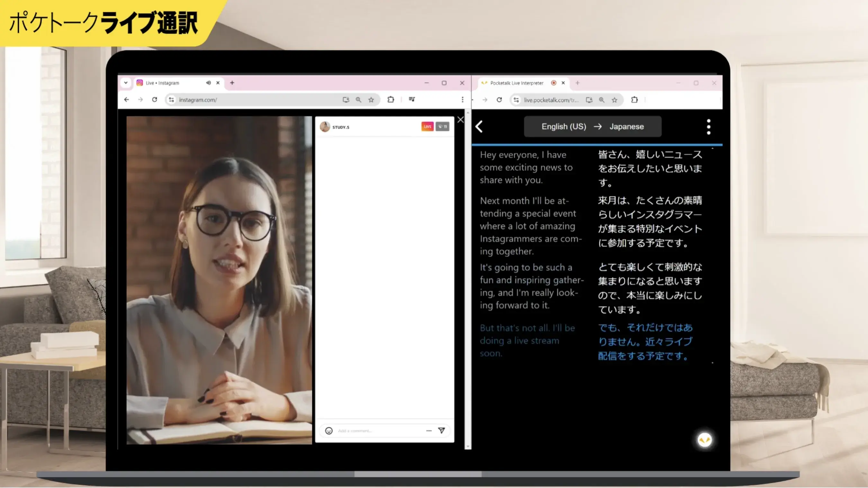Image resolution: width=868 pixels, height=488 pixels.
Task: Click the recording indicator on Pocketalk tab
Action: [x=553, y=83]
